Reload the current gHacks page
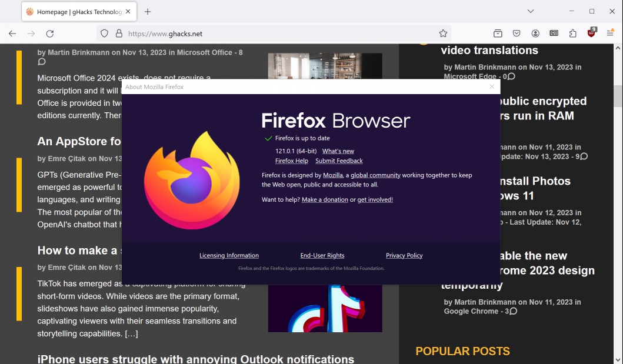This screenshot has width=623, height=364. point(49,34)
